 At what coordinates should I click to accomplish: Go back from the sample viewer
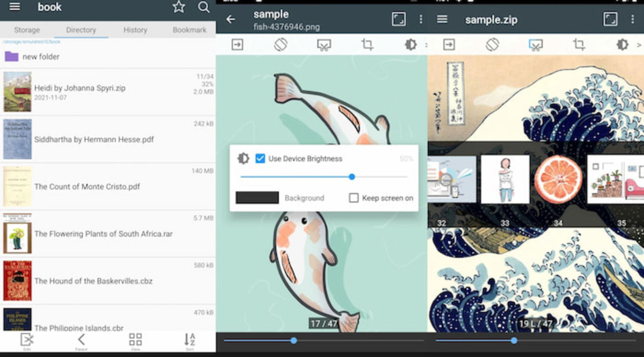(231, 19)
